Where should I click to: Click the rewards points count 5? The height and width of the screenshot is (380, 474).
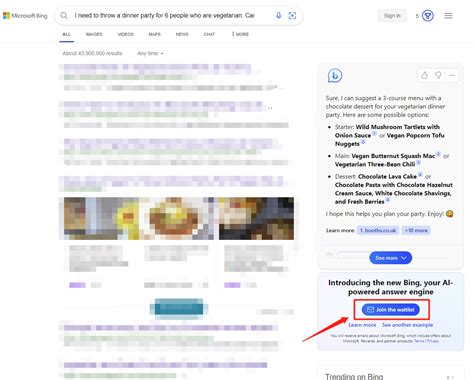tap(417, 16)
